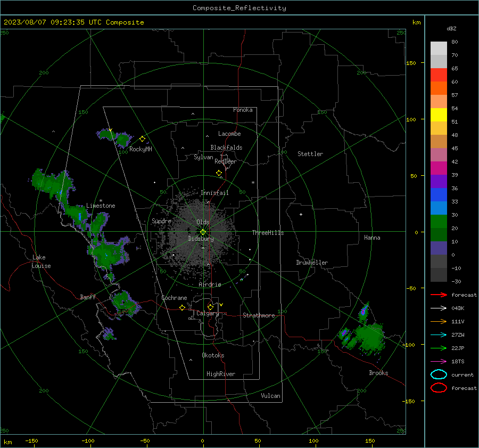
Task: Click the Strathmore city label
Action: pos(259,315)
